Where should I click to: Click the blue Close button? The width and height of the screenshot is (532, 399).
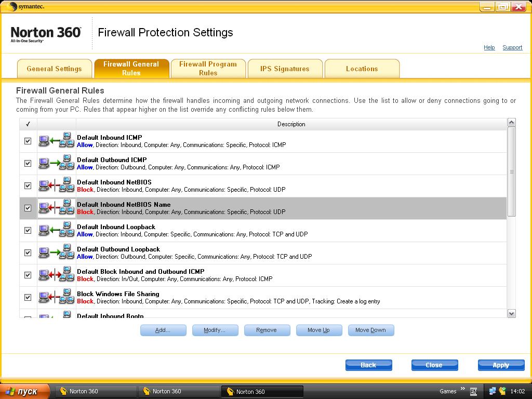pyautogui.click(x=435, y=365)
